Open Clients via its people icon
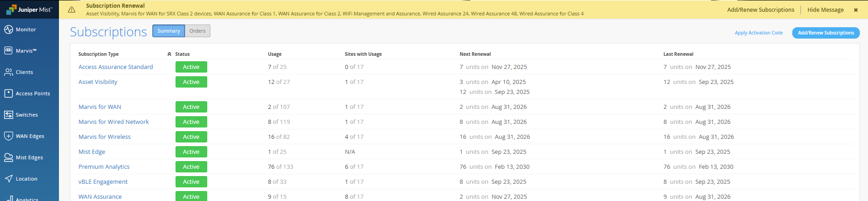This screenshot has height=201, width=868. 9,72
